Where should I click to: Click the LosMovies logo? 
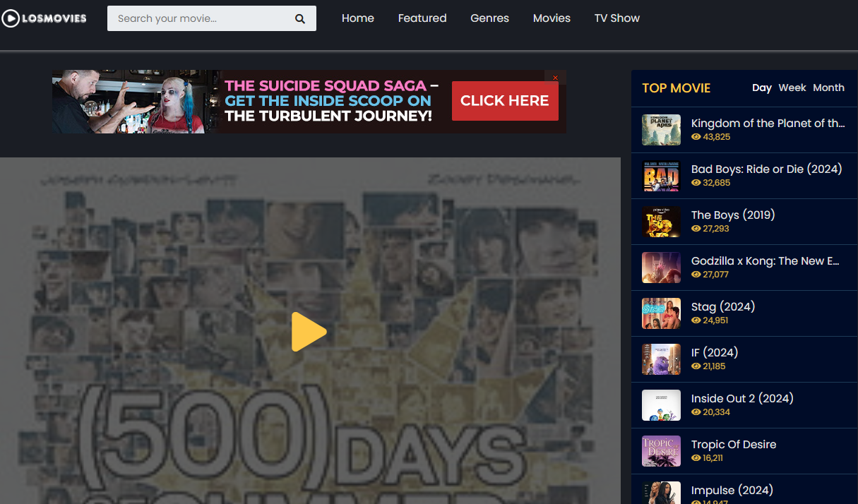pos(44,18)
